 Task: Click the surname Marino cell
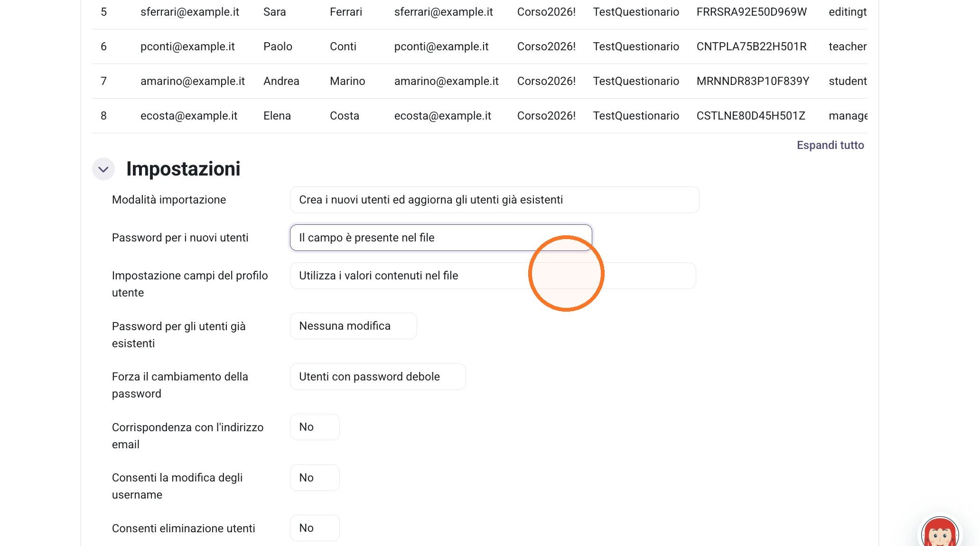[x=347, y=81]
